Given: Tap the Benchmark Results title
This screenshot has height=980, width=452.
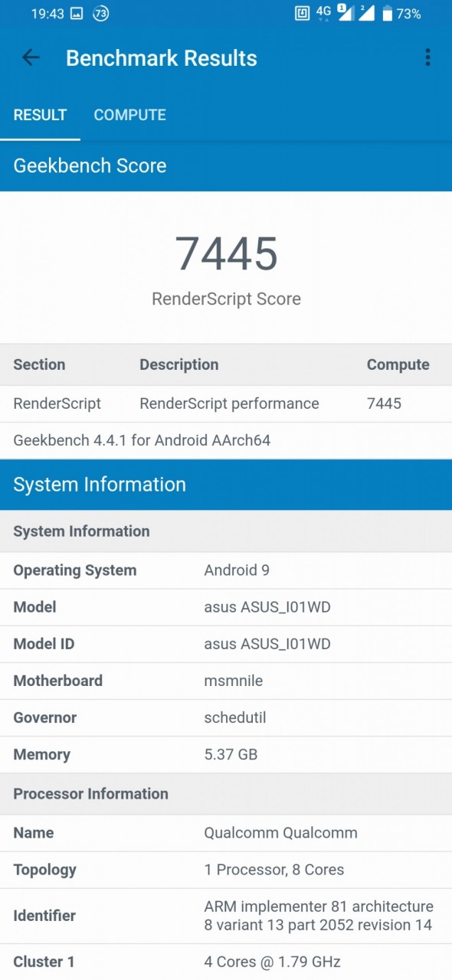Looking at the screenshot, I should pos(162,58).
